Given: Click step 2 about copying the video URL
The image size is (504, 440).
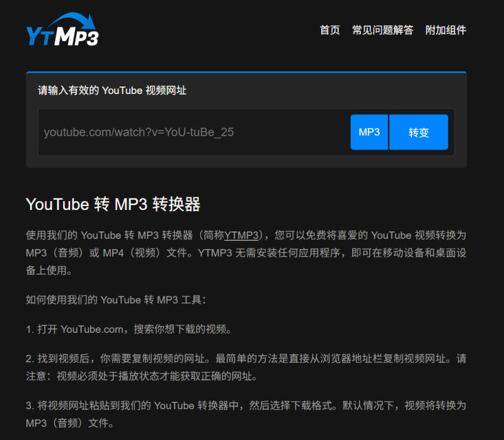Looking at the screenshot, I should pos(246,368).
